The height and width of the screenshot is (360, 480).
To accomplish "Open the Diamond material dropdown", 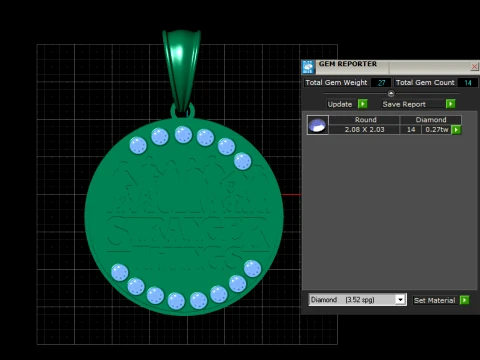I will [401, 300].
